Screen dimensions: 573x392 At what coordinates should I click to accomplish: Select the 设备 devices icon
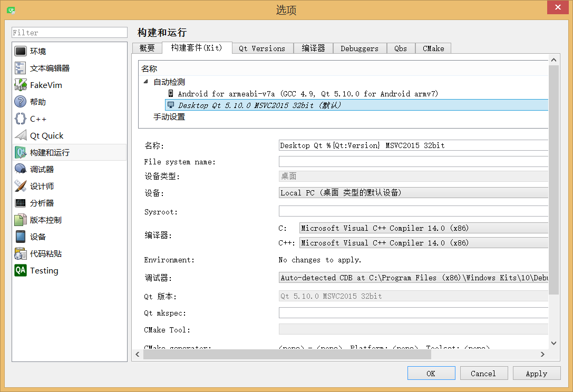coord(21,237)
